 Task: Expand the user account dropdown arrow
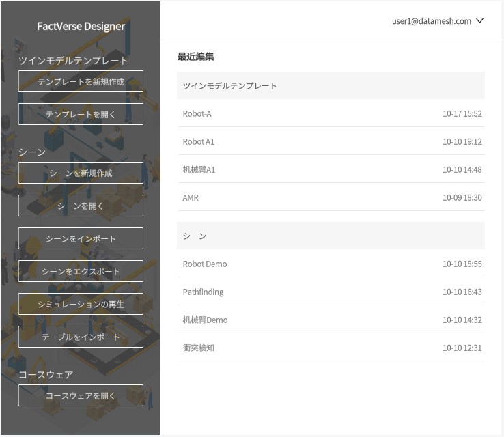479,21
